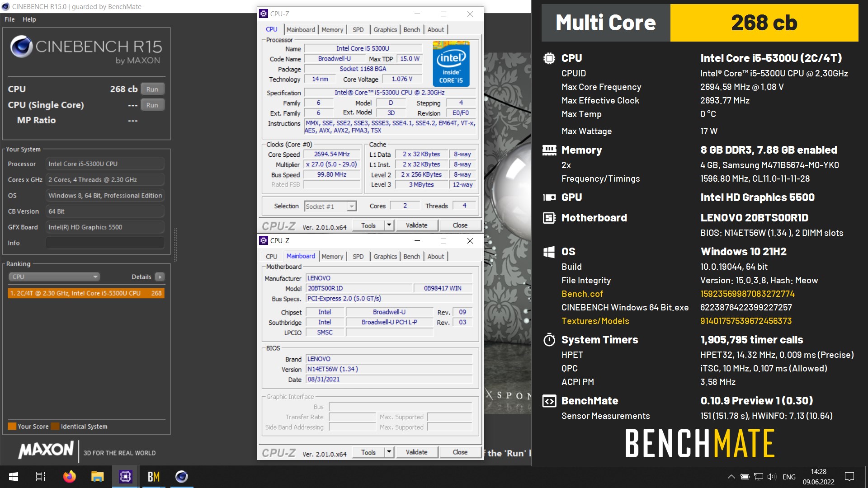Click Close button in upper CPU-Z
Viewport: 868px width, 488px height.
[x=460, y=225]
